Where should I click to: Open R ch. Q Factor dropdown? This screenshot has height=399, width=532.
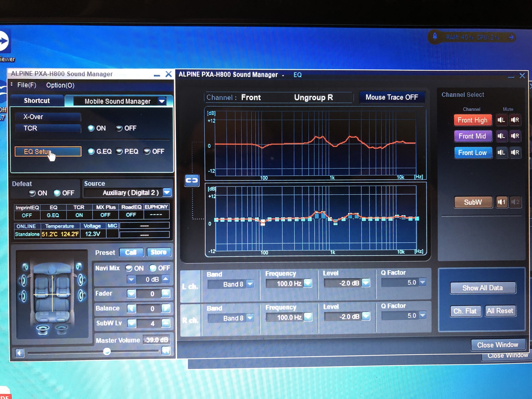[x=423, y=315]
